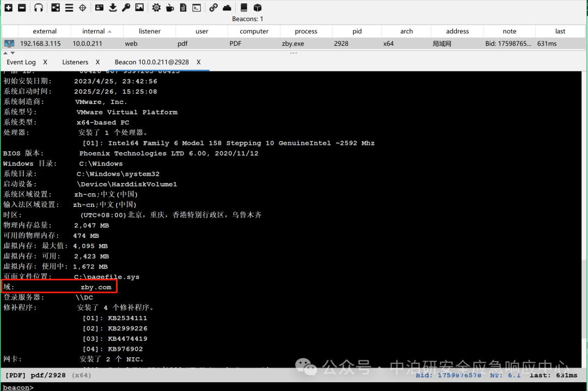Show the Target Table crosshair icon
The image size is (588, 391).
pos(83,8)
